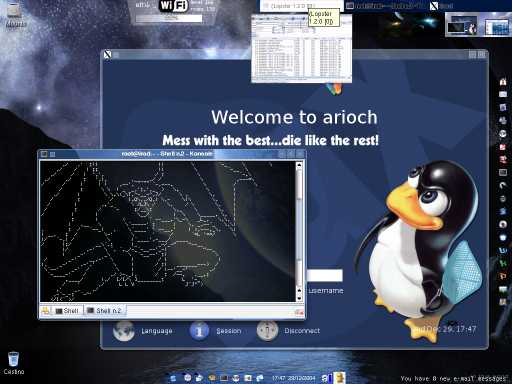The width and height of the screenshot is (512, 384).
Task: Click the clock showing 17:47 in the bottom panel
Action: (293, 378)
